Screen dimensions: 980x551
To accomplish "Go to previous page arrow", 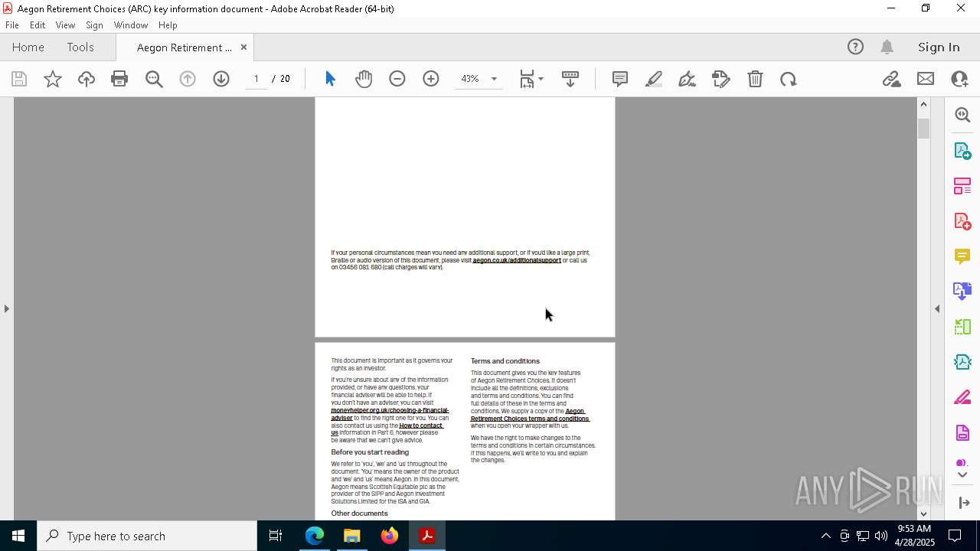I will point(188,79).
